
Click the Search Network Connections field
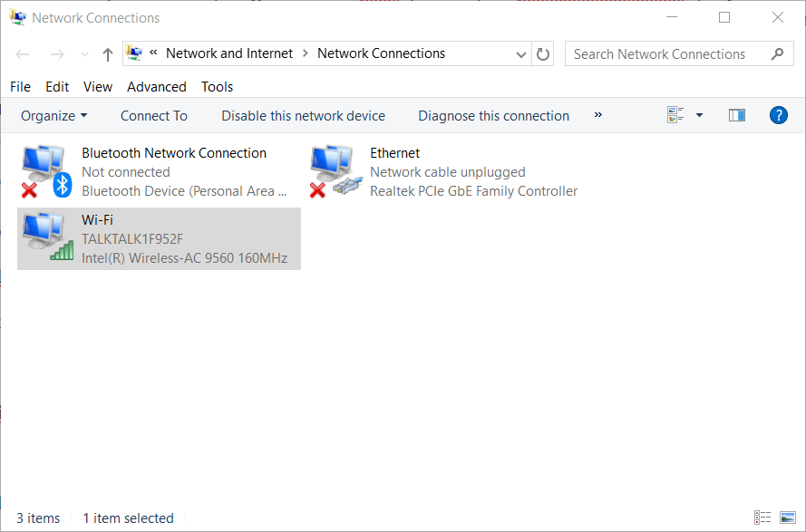[669, 54]
